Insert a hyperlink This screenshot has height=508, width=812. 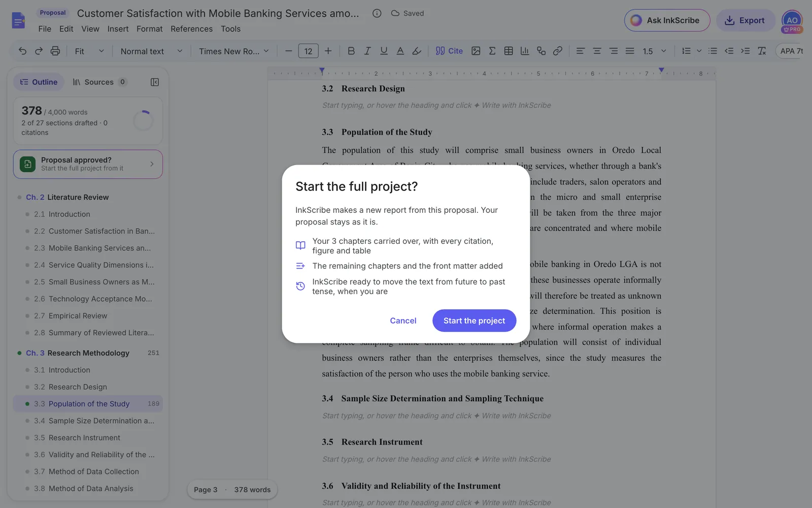pos(558,51)
